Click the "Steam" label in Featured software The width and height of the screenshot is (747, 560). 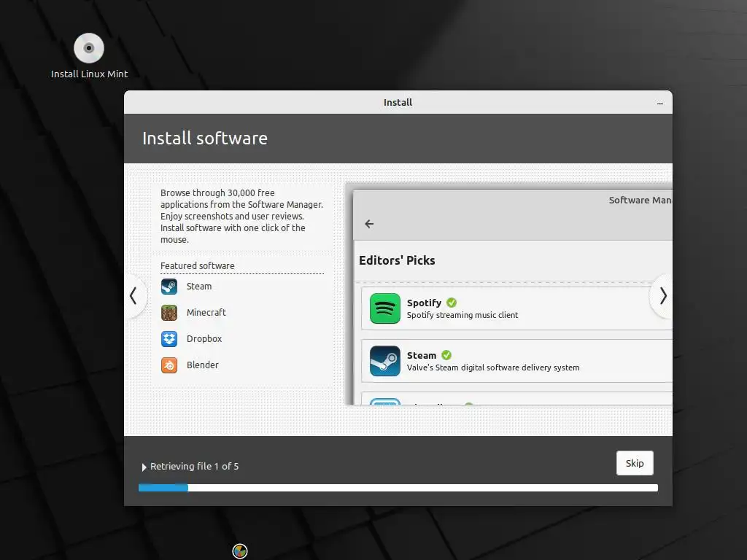[199, 286]
